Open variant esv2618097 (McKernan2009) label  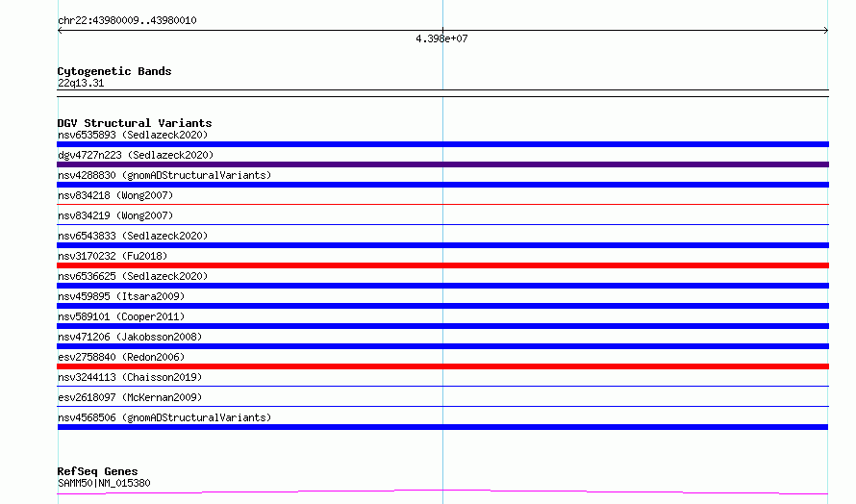coord(130,397)
